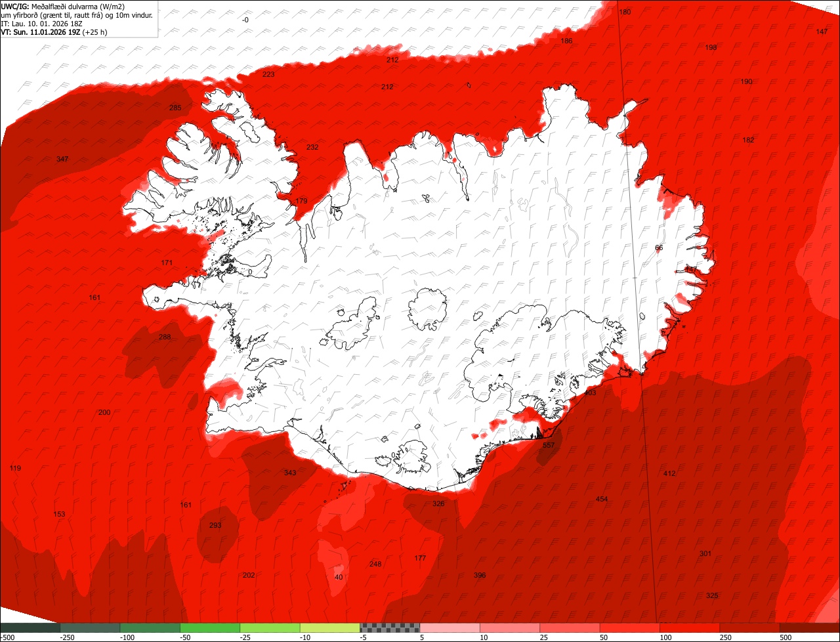Click the above-500 darkest red legend swatch
This screenshot has width=840, height=642.
[x=810, y=628]
